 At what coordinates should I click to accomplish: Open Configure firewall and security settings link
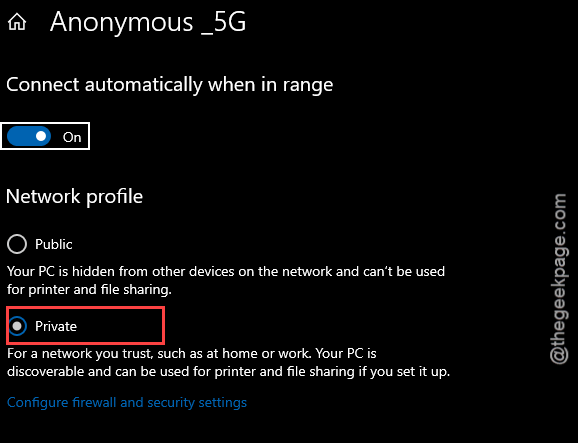click(x=127, y=402)
